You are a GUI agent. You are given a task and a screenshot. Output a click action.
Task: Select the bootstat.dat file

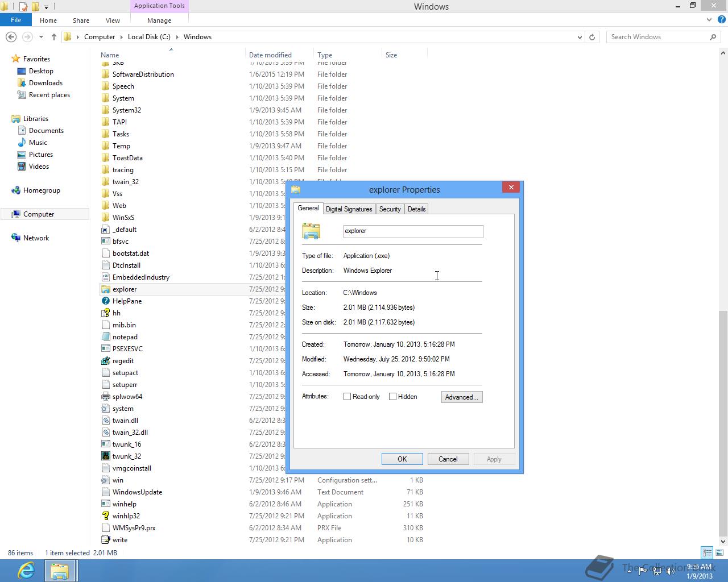[x=131, y=253]
